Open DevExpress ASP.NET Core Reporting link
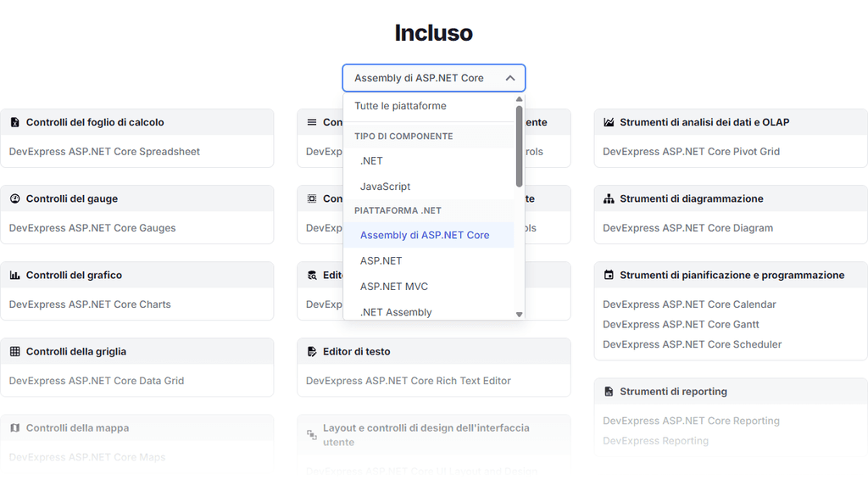The image size is (868, 480). 691,421
